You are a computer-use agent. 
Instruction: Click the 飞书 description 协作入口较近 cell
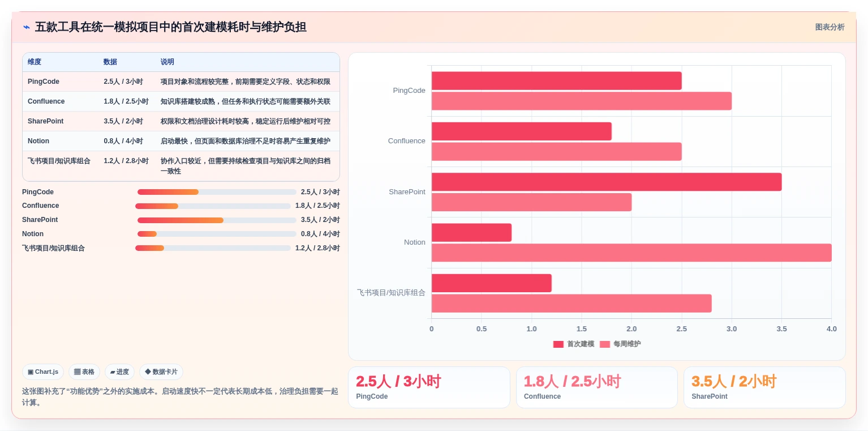pos(246,166)
